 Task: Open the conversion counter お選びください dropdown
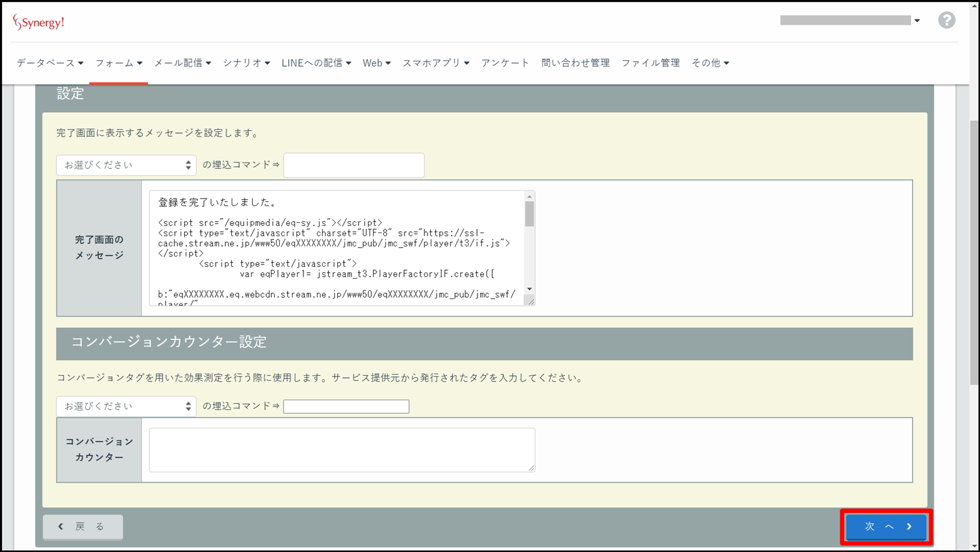[126, 406]
